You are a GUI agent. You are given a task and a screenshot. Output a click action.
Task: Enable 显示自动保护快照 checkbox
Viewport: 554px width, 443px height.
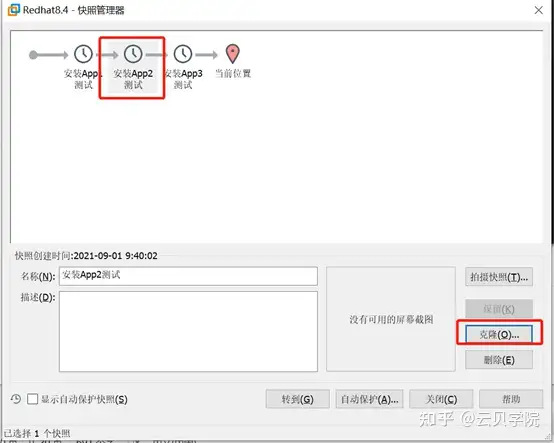click(x=33, y=399)
